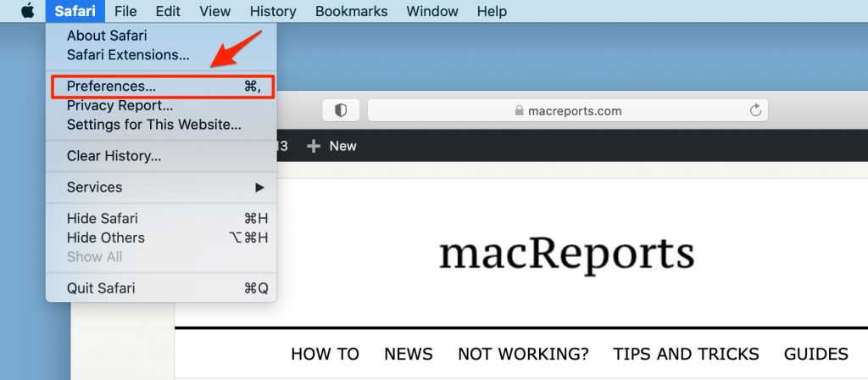Open the NOT WORKING? navigation link

tap(523, 354)
